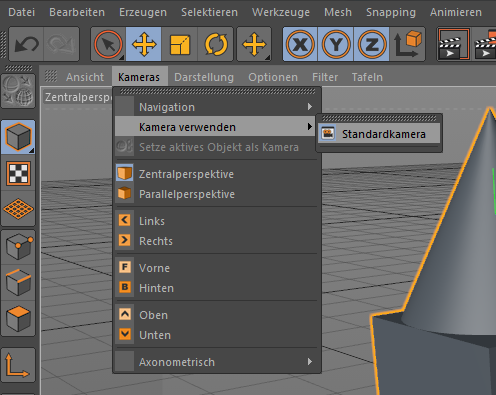Switch camera to Unten view
The width and height of the screenshot is (496, 395).
[x=215, y=335]
